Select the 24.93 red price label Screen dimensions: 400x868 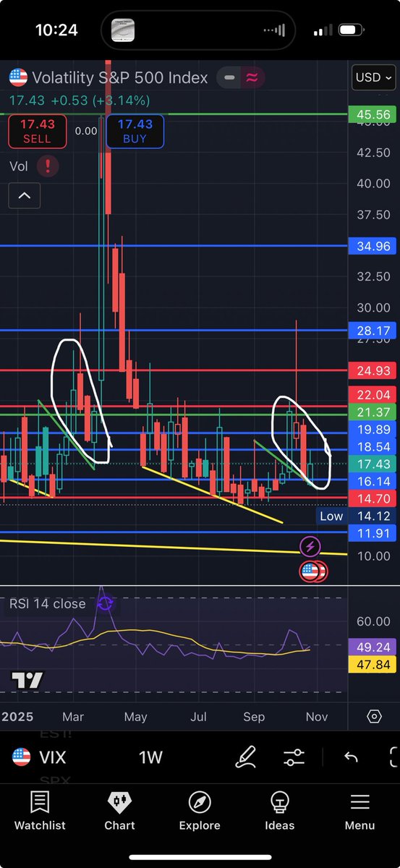[x=371, y=370]
